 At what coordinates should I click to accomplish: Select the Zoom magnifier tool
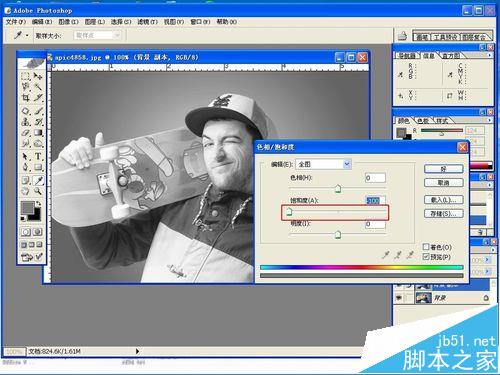[x=38, y=191]
